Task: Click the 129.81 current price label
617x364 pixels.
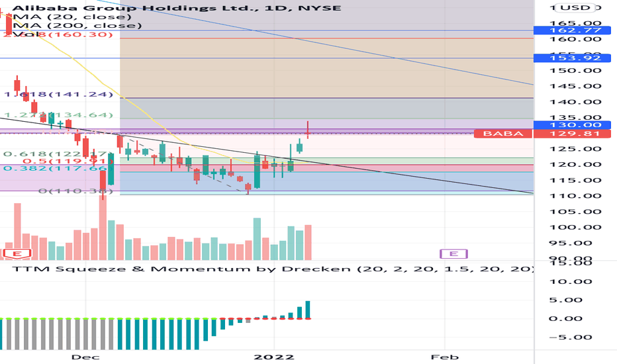Action: tap(572, 134)
